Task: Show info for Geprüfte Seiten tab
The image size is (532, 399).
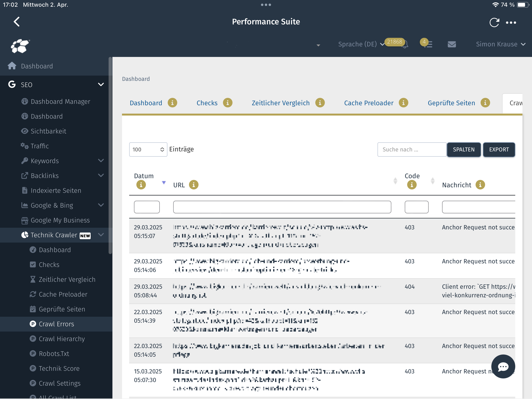Action: (x=485, y=103)
